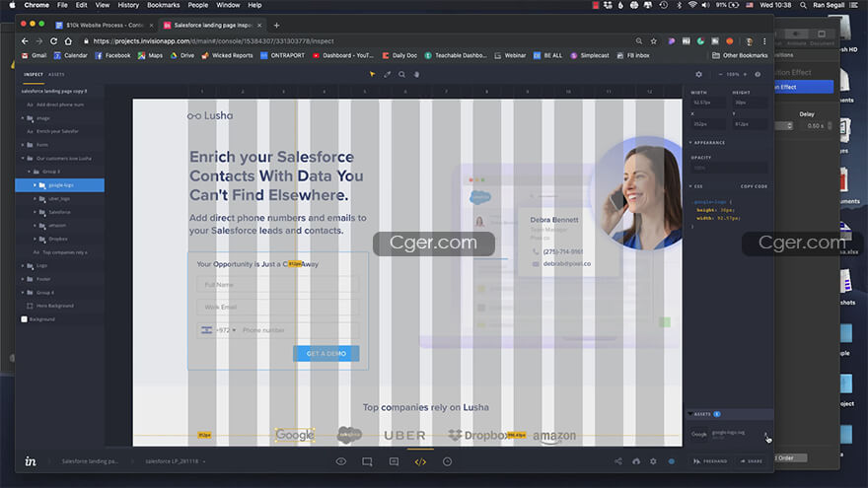
Task: Click the Wi-Fi icon in macOS menu bar
Action: [x=692, y=5]
